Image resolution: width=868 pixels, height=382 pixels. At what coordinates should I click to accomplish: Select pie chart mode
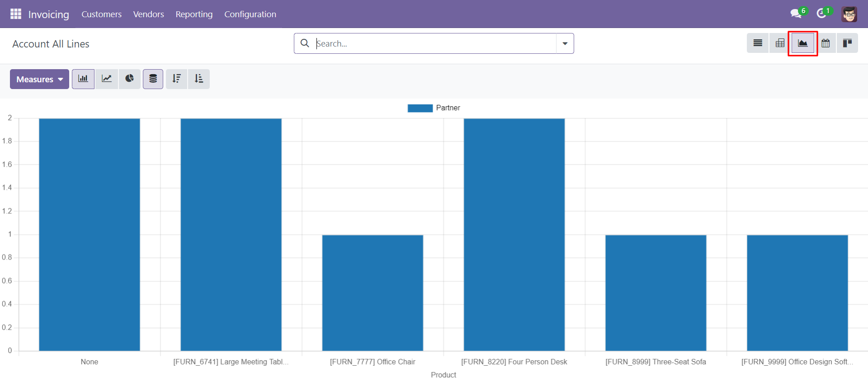pos(130,79)
